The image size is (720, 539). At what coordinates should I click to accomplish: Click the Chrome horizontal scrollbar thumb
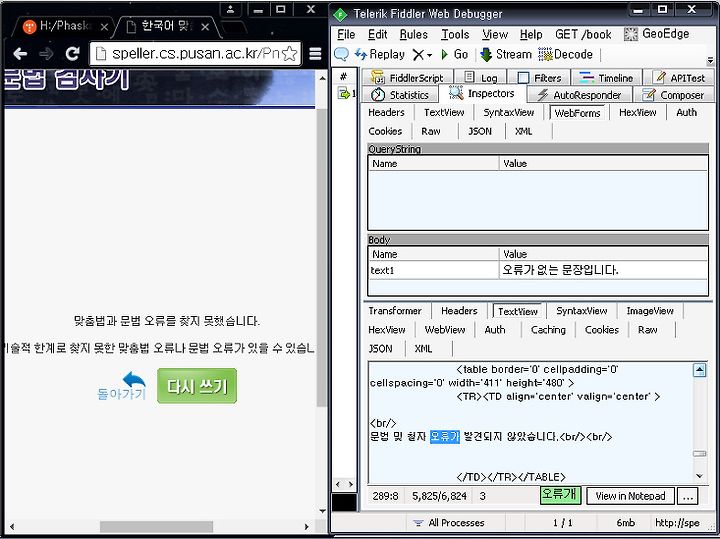[x=156, y=527]
